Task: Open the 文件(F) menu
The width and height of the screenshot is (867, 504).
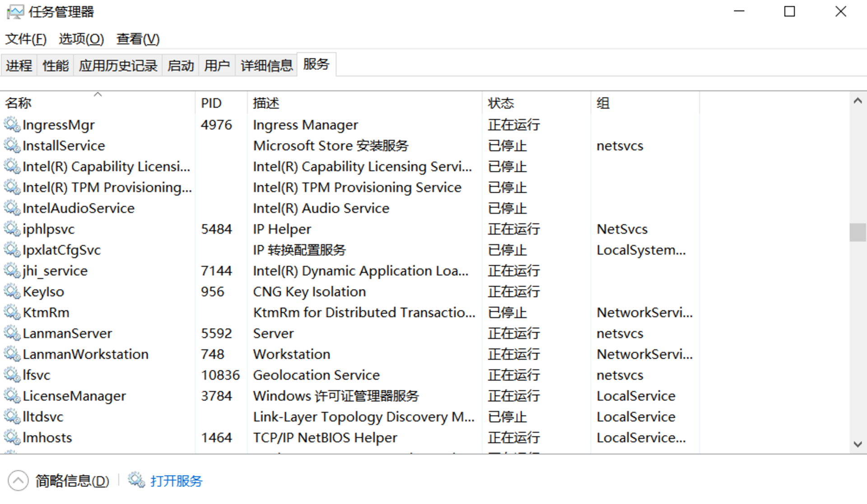Action: 26,39
